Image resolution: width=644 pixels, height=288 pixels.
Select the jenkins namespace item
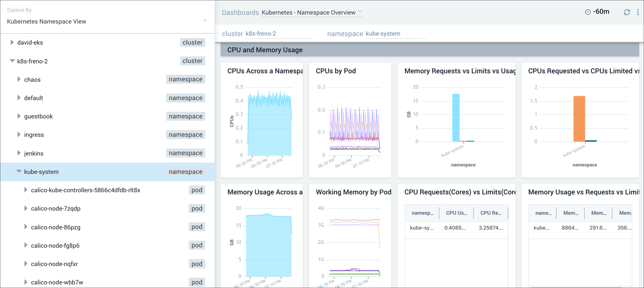34,153
